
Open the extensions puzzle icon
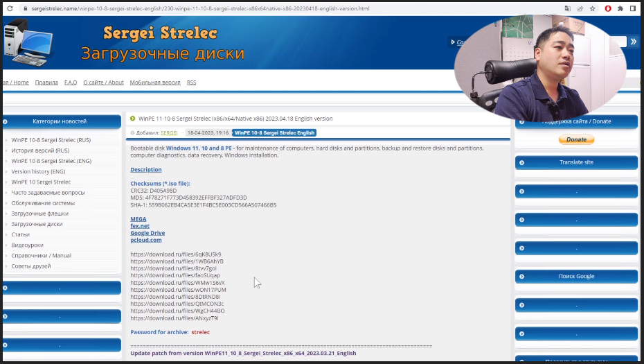point(620,8)
